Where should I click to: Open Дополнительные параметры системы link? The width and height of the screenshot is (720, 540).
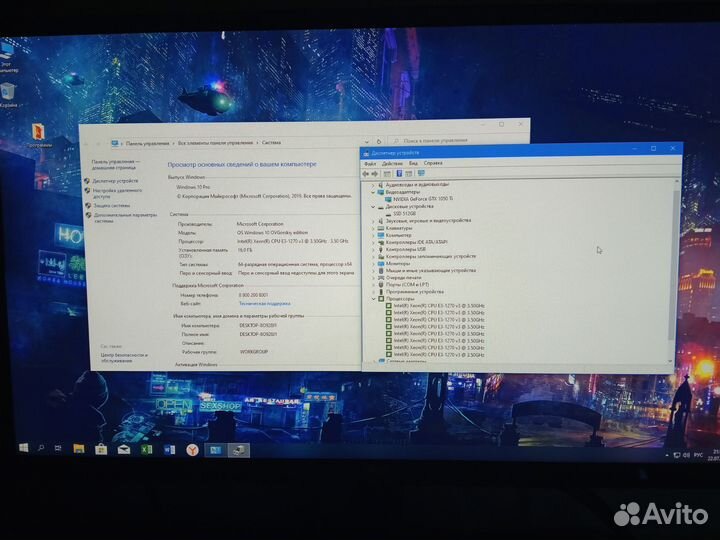click(x=125, y=218)
